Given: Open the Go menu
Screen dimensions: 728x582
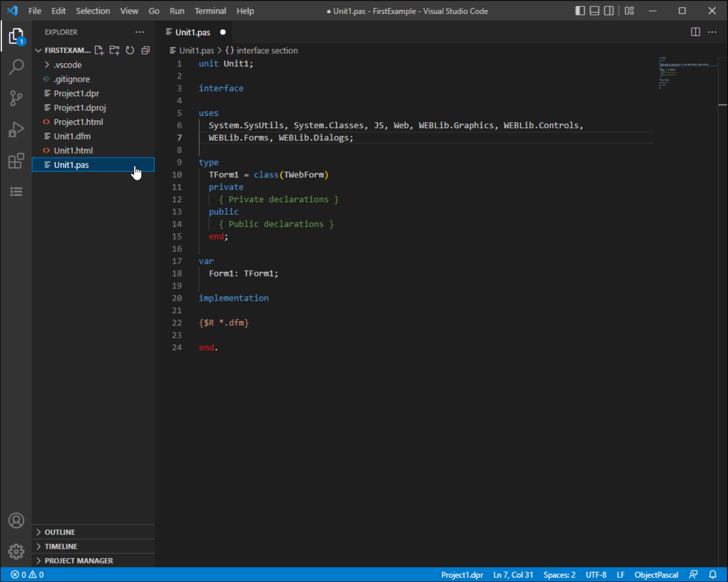Looking at the screenshot, I should (154, 11).
